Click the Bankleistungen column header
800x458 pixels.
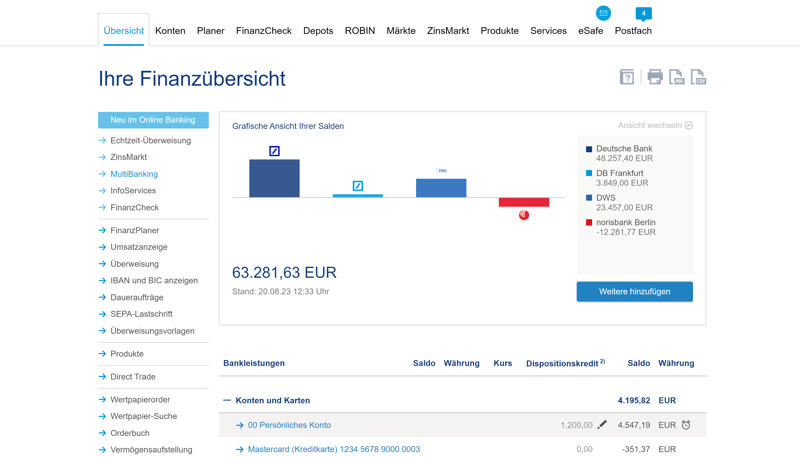pos(254,363)
